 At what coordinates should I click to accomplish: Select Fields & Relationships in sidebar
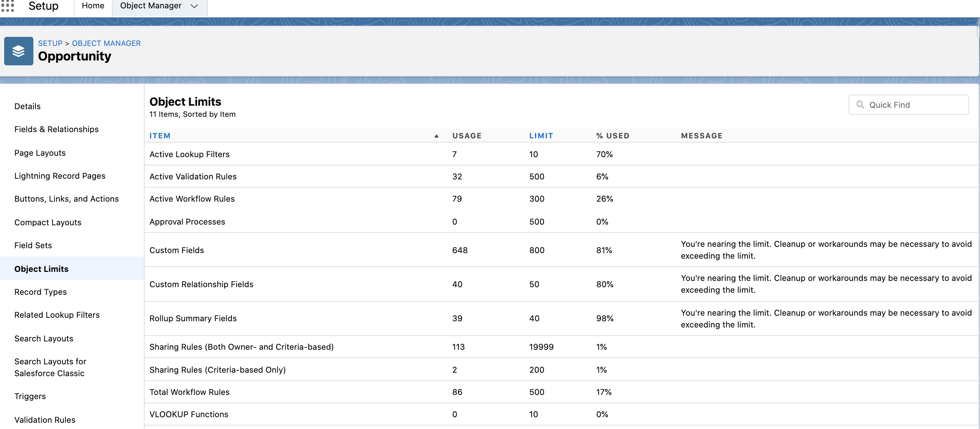(56, 129)
